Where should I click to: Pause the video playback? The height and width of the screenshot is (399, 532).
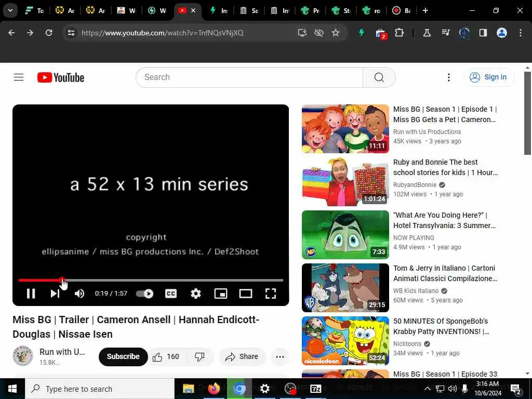pos(31,294)
